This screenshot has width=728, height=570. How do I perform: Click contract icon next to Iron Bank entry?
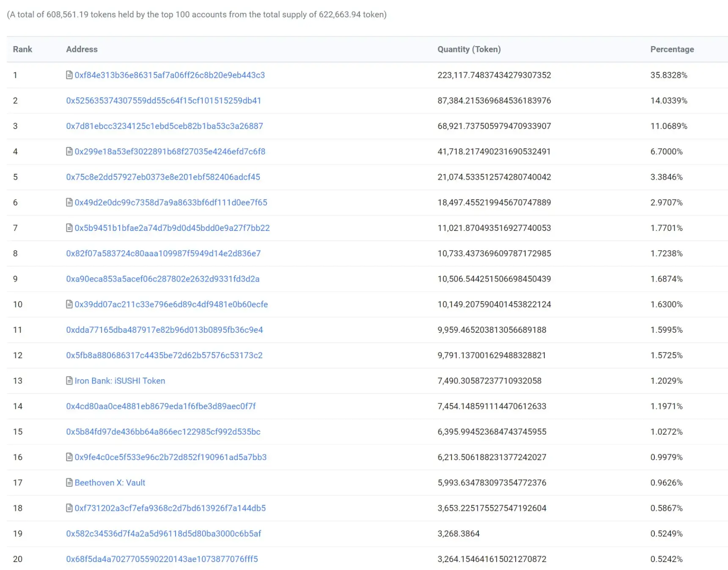point(69,381)
